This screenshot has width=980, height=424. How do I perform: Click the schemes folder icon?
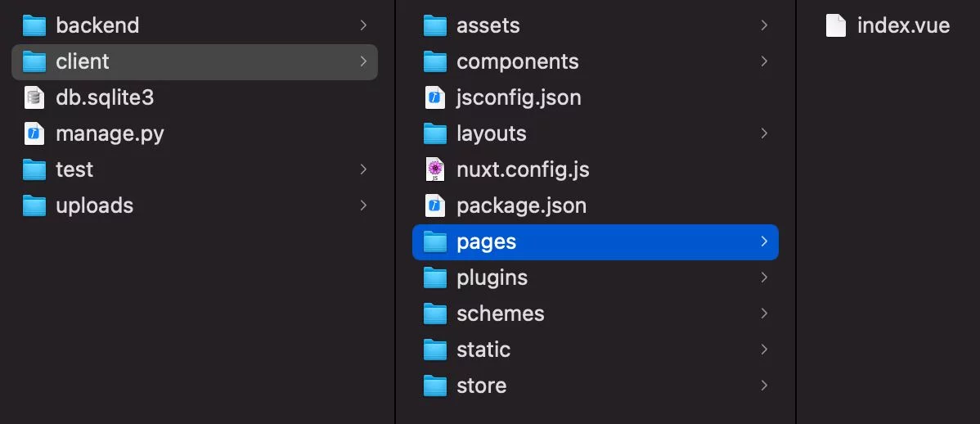click(435, 314)
